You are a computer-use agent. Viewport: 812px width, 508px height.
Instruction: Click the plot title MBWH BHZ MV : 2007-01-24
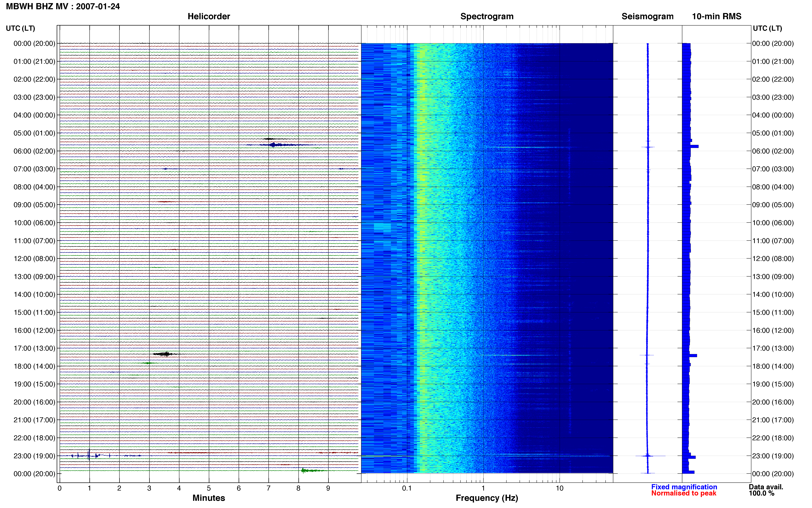[63, 6]
